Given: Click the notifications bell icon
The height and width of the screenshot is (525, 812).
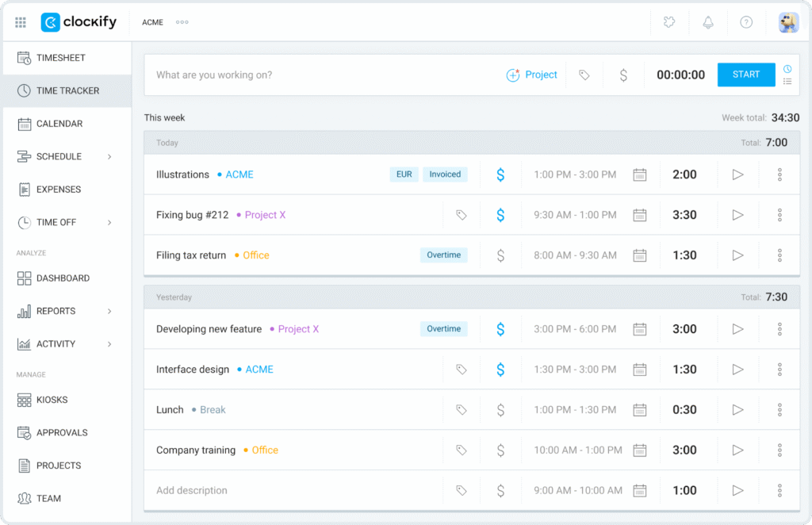Looking at the screenshot, I should [x=708, y=22].
